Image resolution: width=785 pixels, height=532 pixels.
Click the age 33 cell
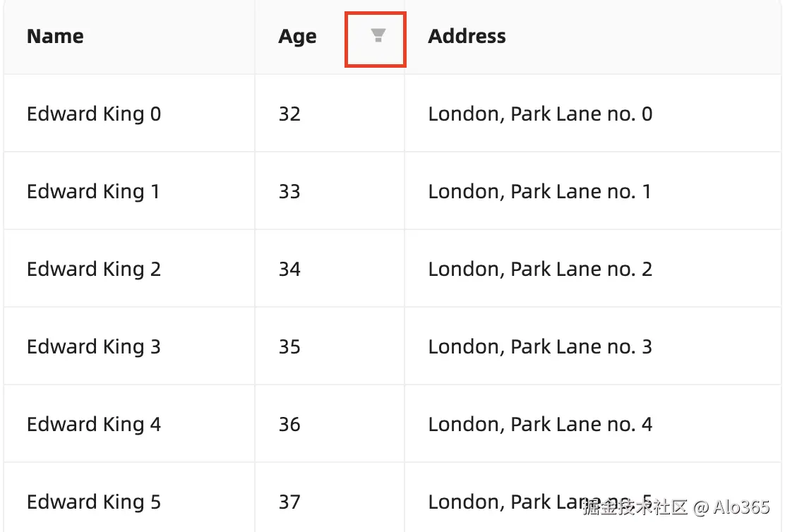(x=289, y=192)
